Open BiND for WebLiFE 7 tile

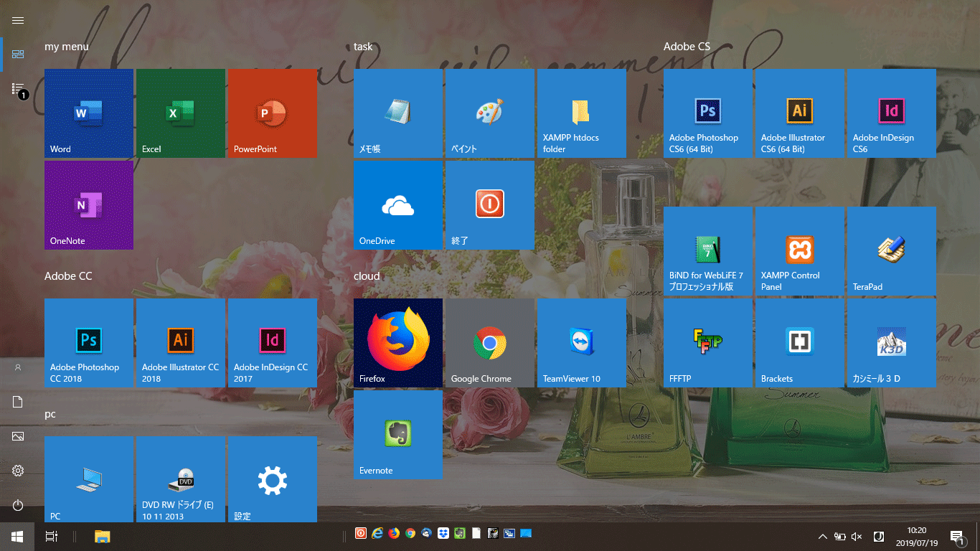coord(708,251)
